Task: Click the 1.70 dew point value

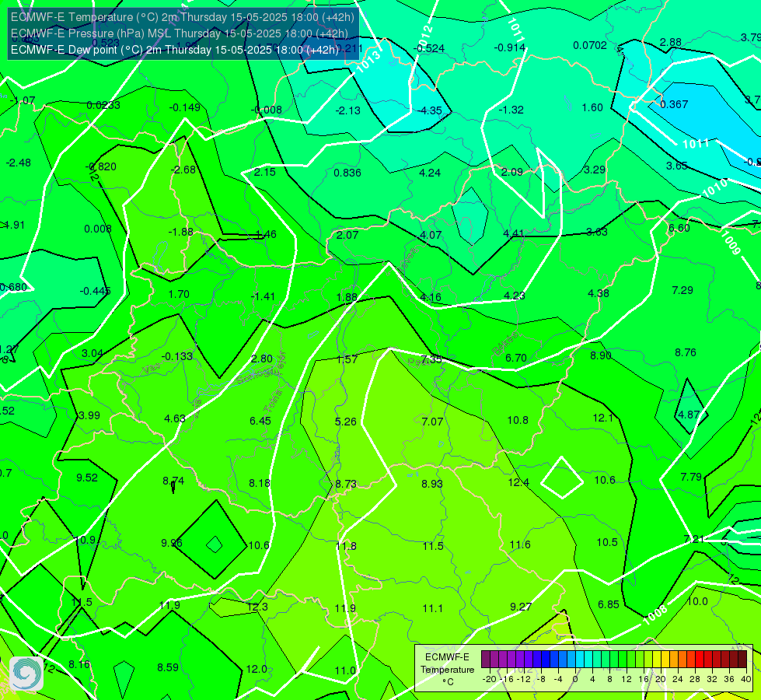Action: click(x=179, y=294)
